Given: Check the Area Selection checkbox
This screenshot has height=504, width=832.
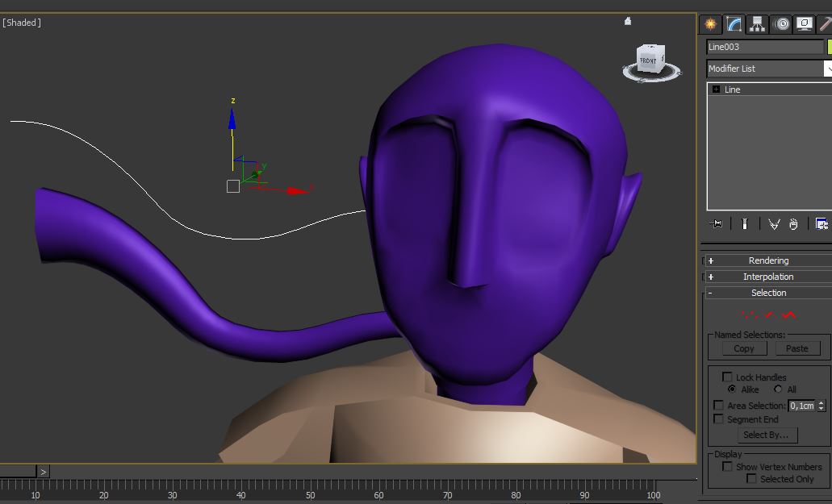Looking at the screenshot, I should coord(719,406).
